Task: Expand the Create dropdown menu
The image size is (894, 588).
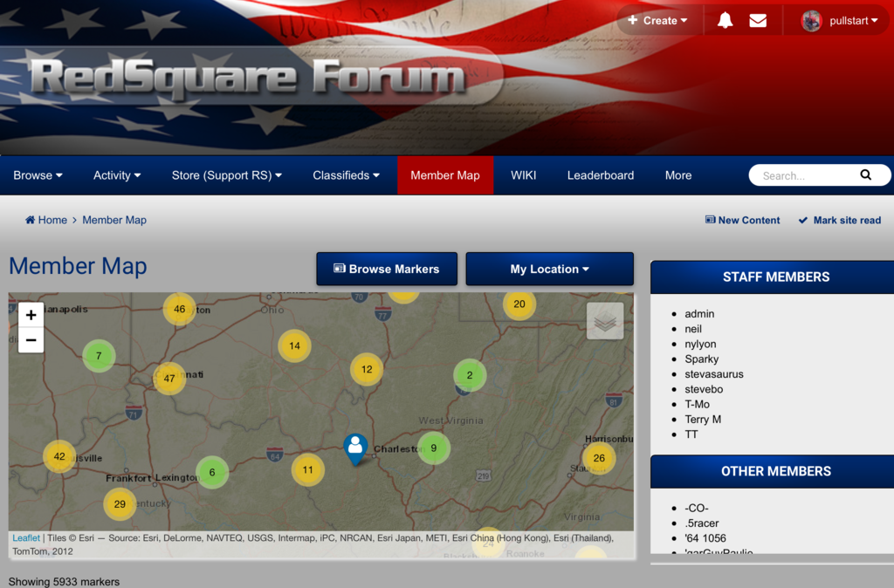Action: click(x=657, y=20)
